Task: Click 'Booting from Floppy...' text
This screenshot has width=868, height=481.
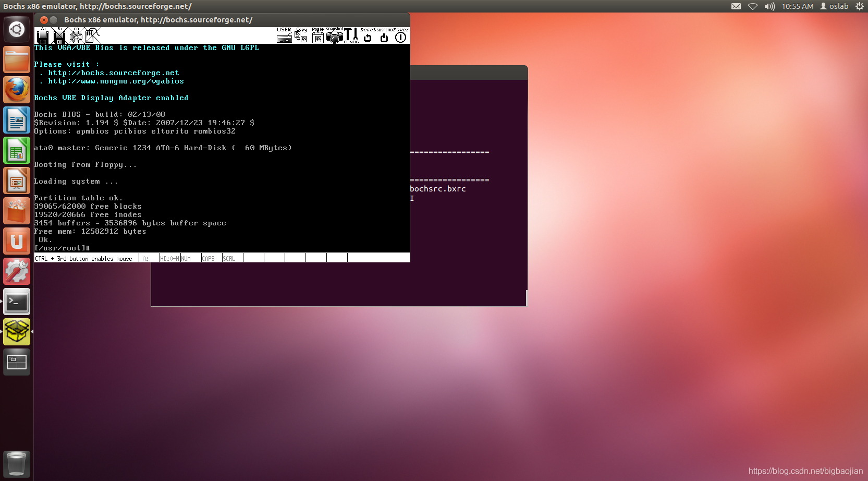Action: [x=85, y=164]
